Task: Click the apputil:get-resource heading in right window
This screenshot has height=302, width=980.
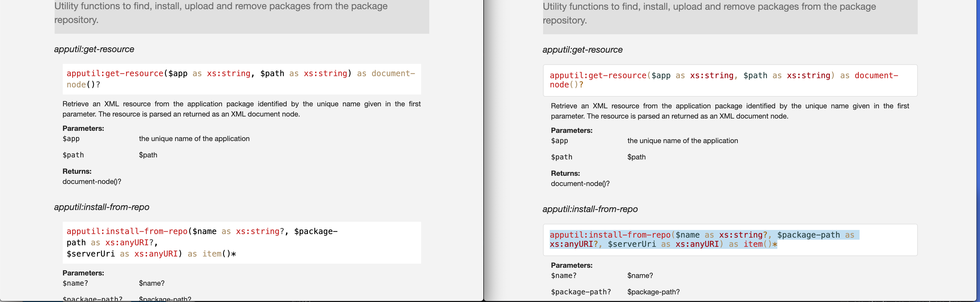Action: point(582,50)
